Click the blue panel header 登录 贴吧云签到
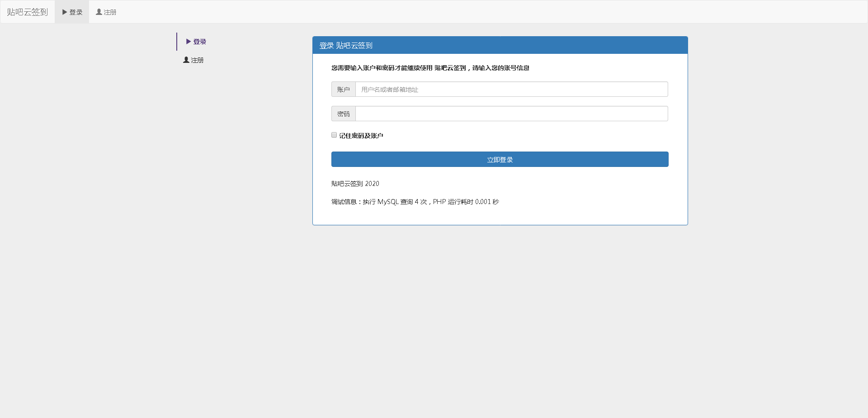This screenshot has height=418, width=868. point(500,45)
